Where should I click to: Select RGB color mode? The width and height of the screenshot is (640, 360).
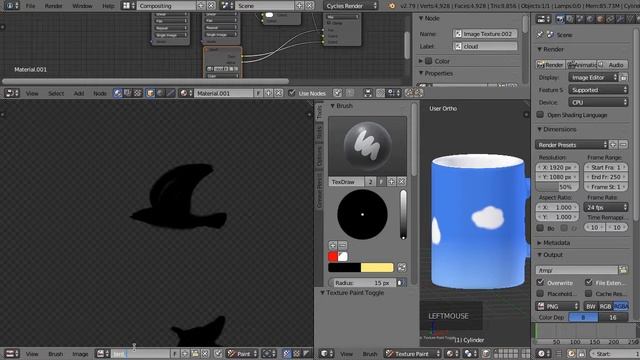[x=605, y=306]
